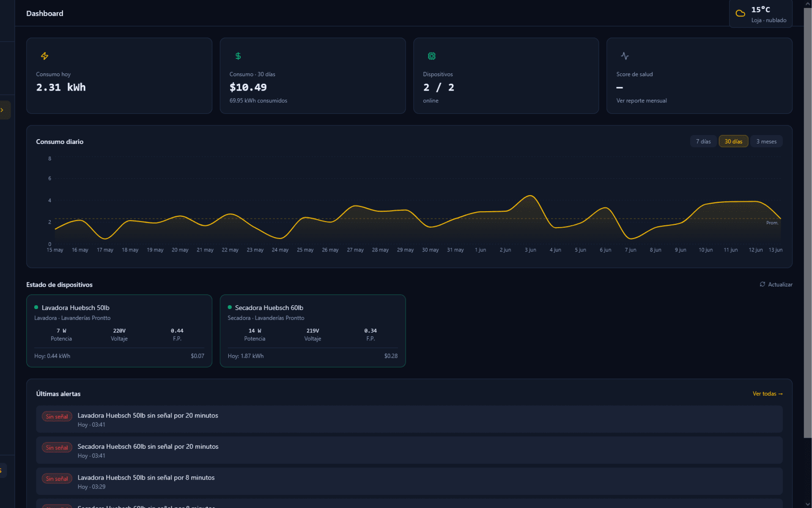This screenshot has height=508, width=812.
Task: Open the Consumo hoy summary card
Action: 119,76
